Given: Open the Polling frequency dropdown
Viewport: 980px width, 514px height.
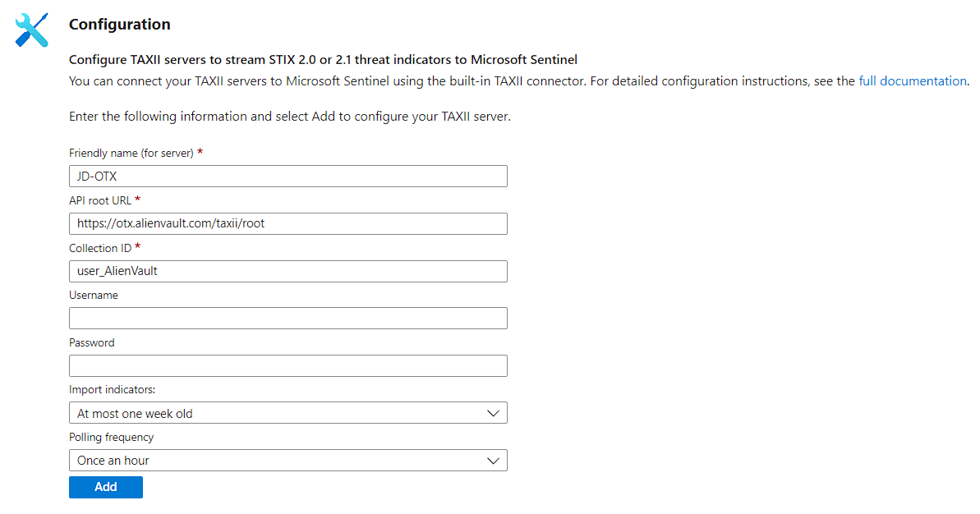Looking at the screenshot, I should click(x=288, y=460).
